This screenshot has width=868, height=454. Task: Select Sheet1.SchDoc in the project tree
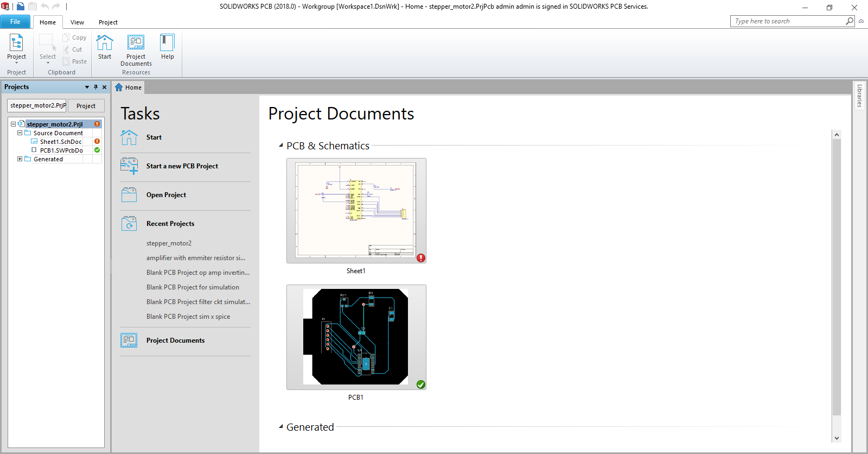[61, 142]
